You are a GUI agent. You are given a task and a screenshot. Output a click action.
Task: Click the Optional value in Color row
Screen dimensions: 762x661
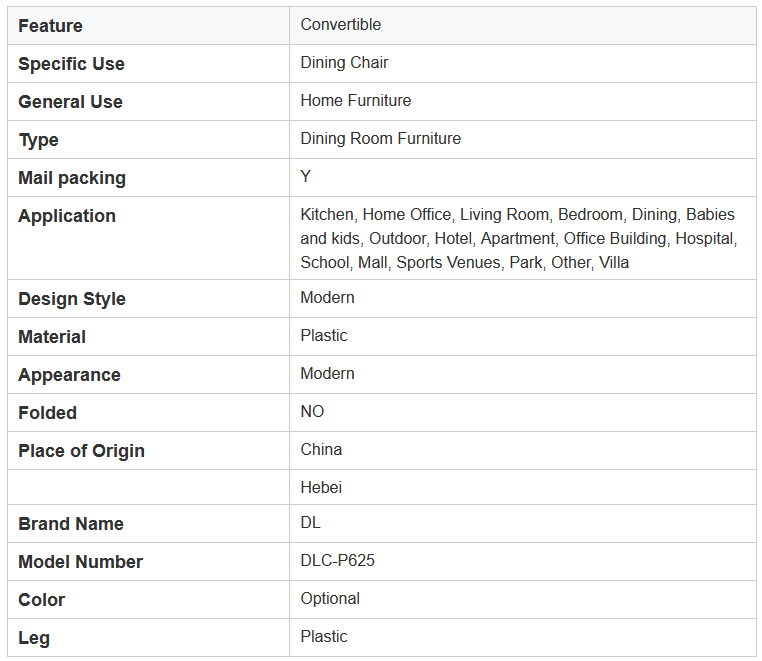(330, 598)
